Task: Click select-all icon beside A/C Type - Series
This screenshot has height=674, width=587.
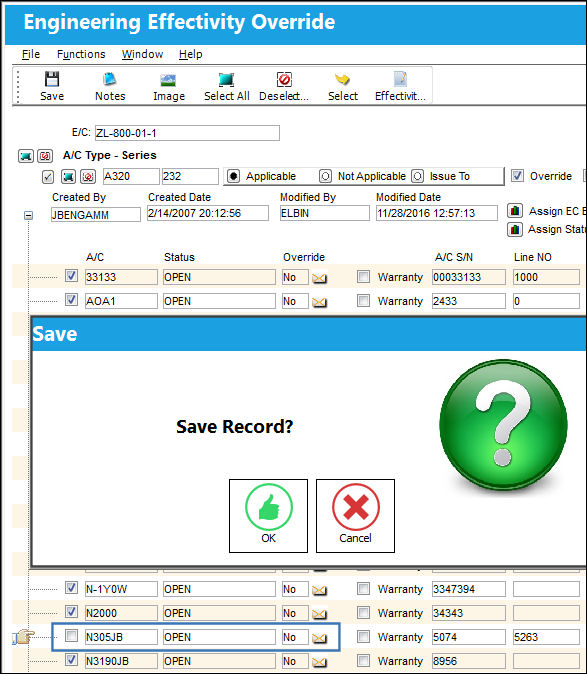Action: click(26, 156)
